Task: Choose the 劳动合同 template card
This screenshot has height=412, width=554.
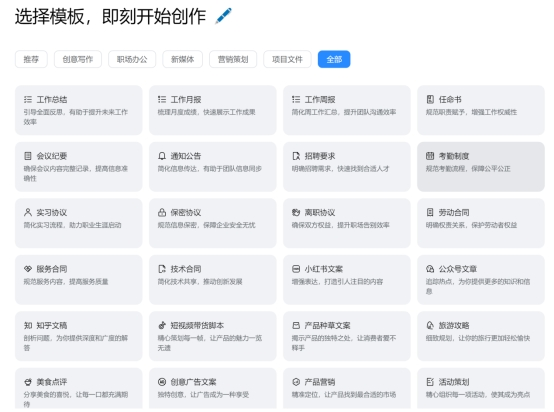Action: (481, 223)
